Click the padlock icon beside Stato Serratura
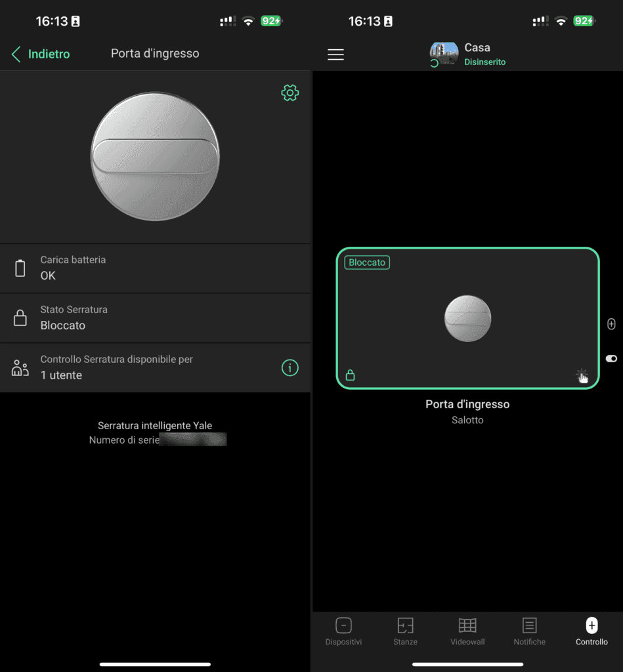 [20, 318]
